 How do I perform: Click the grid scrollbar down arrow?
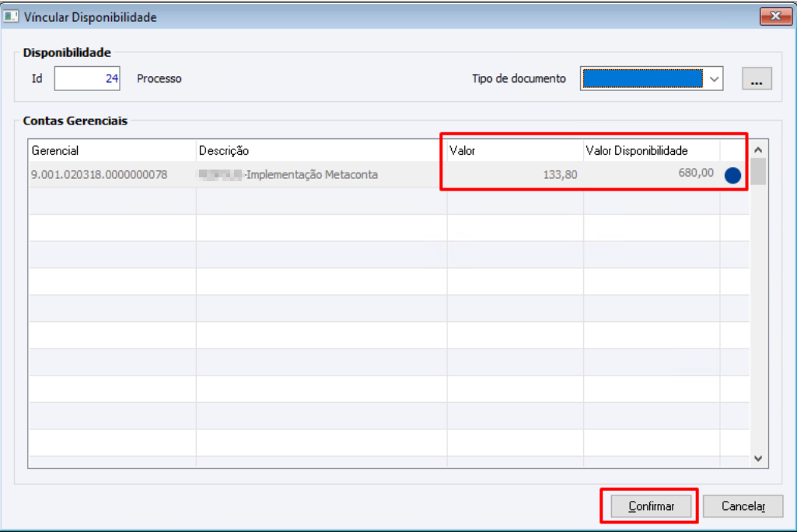[758, 458]
